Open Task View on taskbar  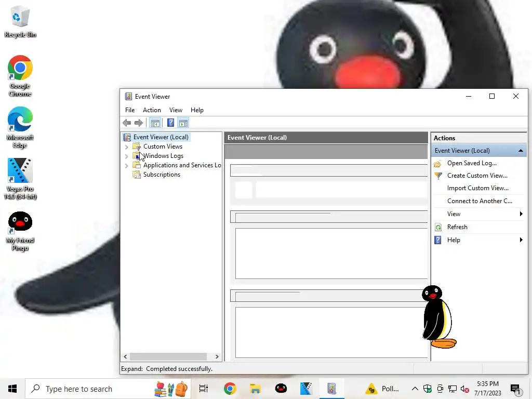pos(204,389)
